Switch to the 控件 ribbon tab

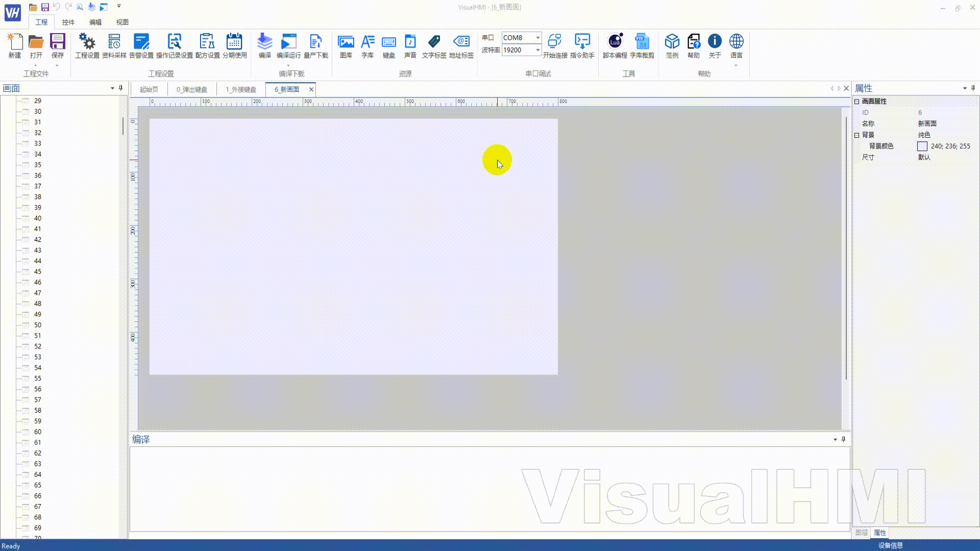(68, 22)
